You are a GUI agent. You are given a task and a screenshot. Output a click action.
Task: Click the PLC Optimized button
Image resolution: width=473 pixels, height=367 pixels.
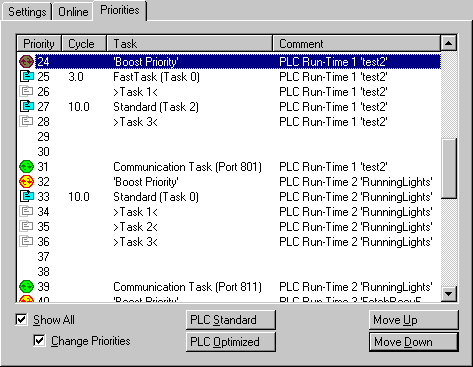(231, 342)
